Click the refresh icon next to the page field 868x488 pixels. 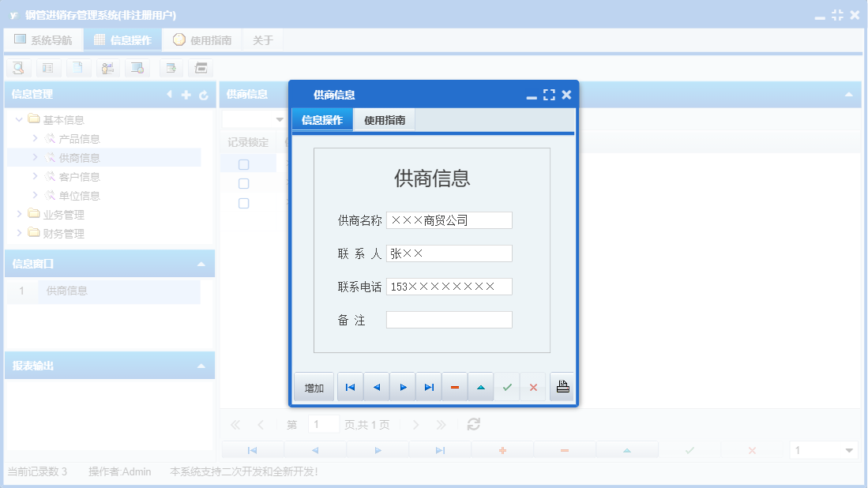tap(472, 423)
